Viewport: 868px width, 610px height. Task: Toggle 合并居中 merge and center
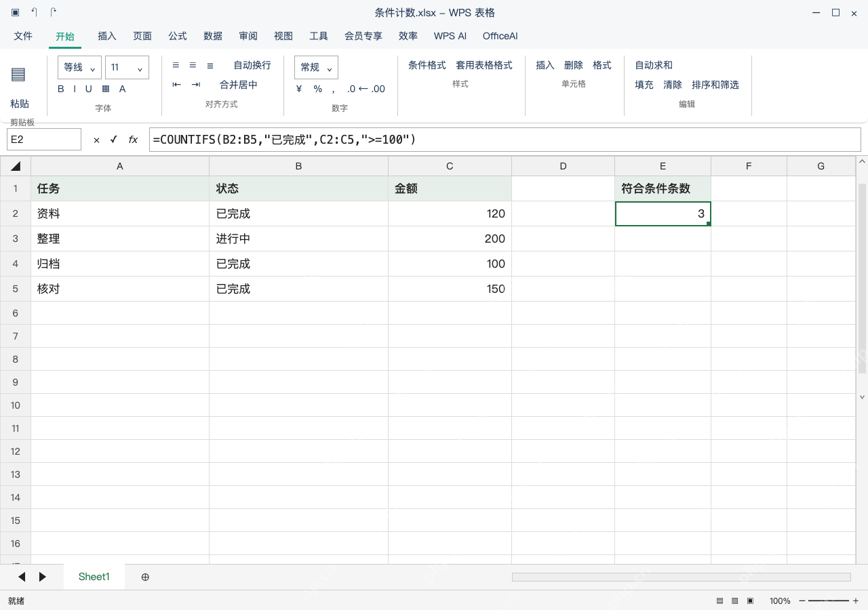coord(239,85)
